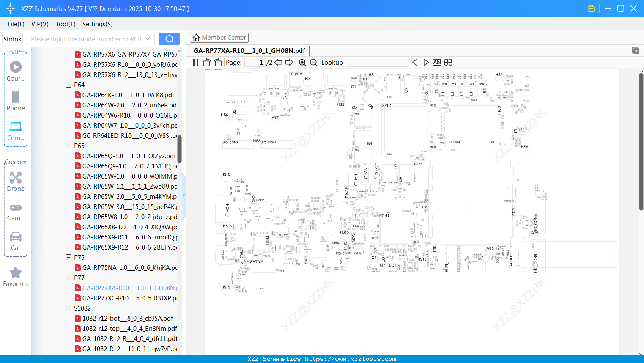644x363 pixels.
Task: Open the File(F) menu
Action: click(16, 24)
